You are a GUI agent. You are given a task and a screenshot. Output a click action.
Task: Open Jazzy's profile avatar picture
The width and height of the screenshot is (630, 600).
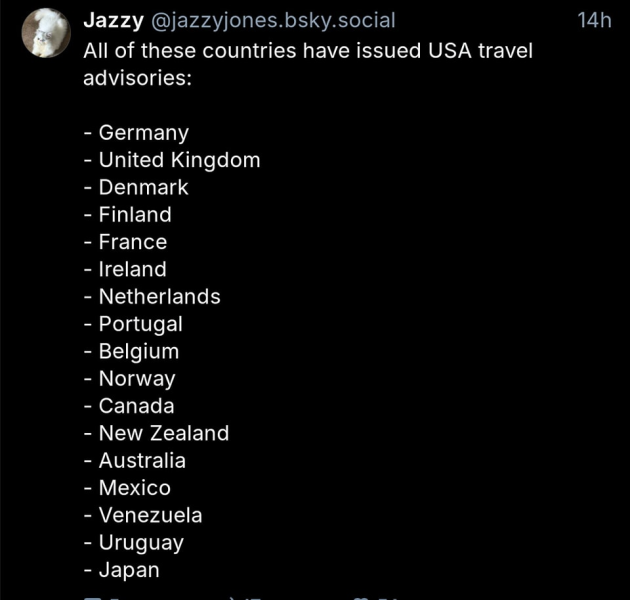[x=47, y=33]
